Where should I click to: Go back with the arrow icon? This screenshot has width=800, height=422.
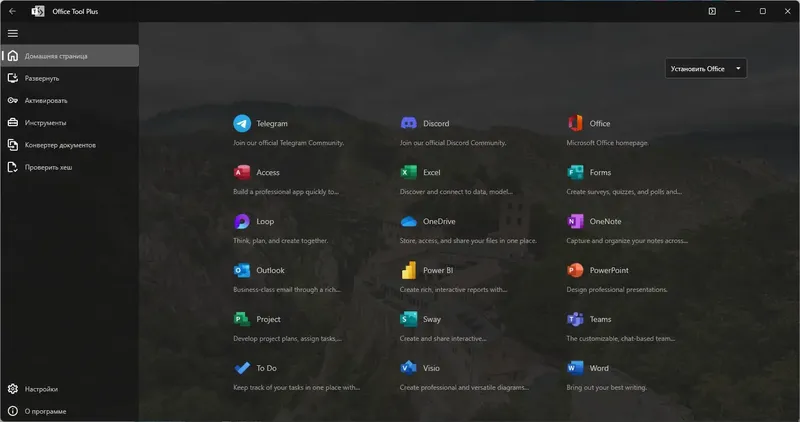[x=12, y=11]
